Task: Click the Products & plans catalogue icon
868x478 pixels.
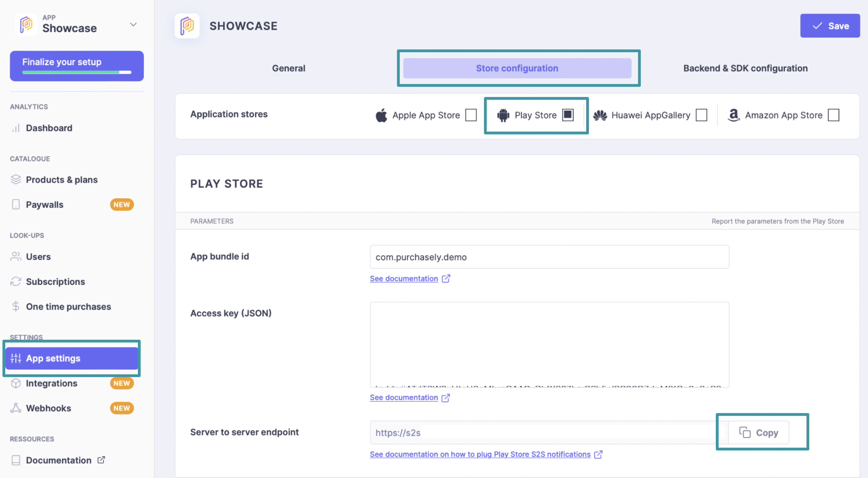Action: (16, 179)
